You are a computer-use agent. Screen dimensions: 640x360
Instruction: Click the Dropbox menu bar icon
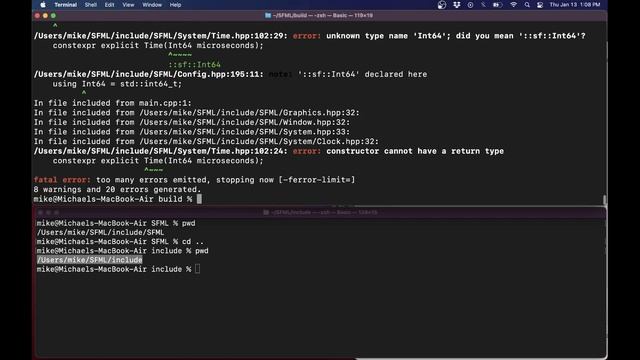click(x=456, y=5)
